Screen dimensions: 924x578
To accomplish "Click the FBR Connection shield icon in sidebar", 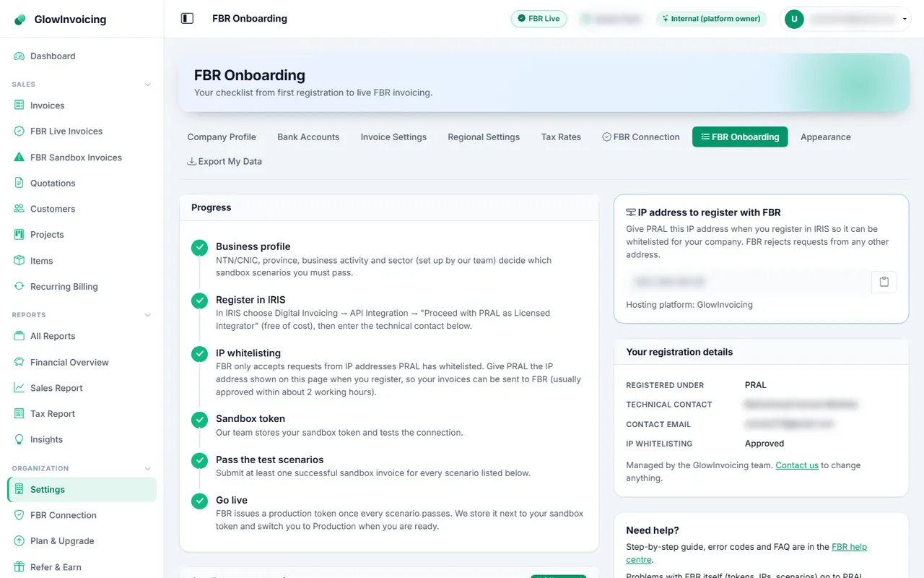I will (x=19, y=515).
